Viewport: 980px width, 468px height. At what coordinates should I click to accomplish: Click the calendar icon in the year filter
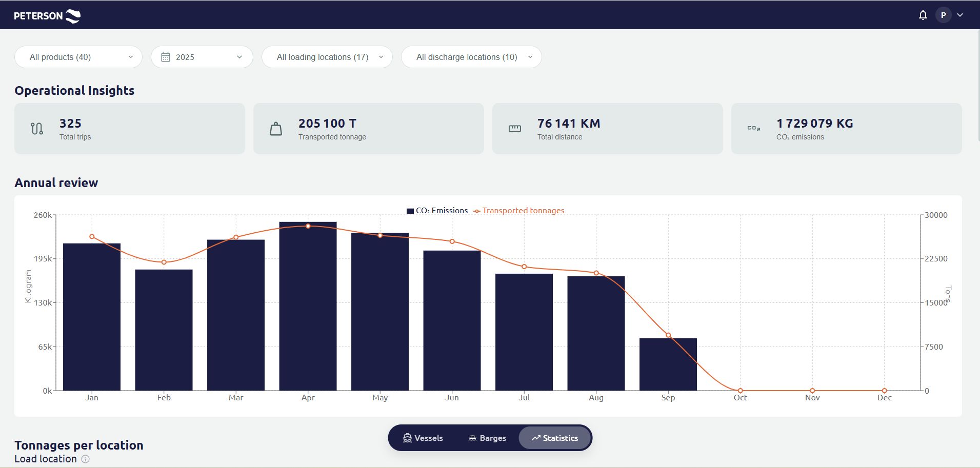pos(166,57)
